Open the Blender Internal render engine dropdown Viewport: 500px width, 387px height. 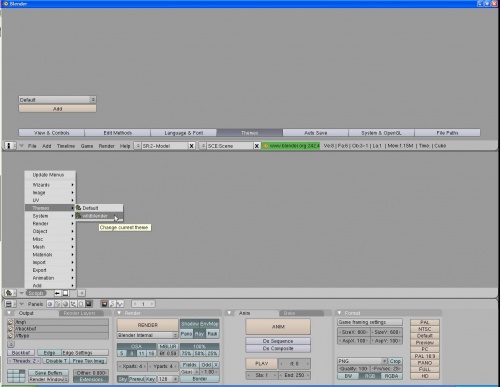[147, 335]
